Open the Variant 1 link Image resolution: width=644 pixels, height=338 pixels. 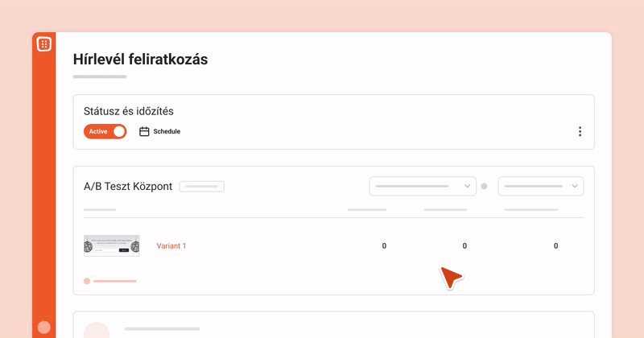pyautogui.click(x=171, y=245)
